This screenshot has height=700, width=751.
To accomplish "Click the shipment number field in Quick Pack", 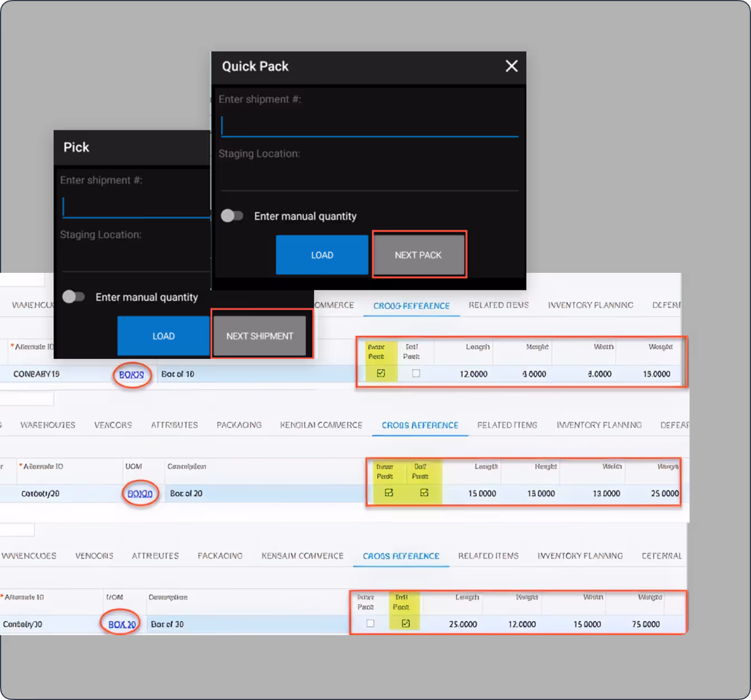I will click(369, 124).
